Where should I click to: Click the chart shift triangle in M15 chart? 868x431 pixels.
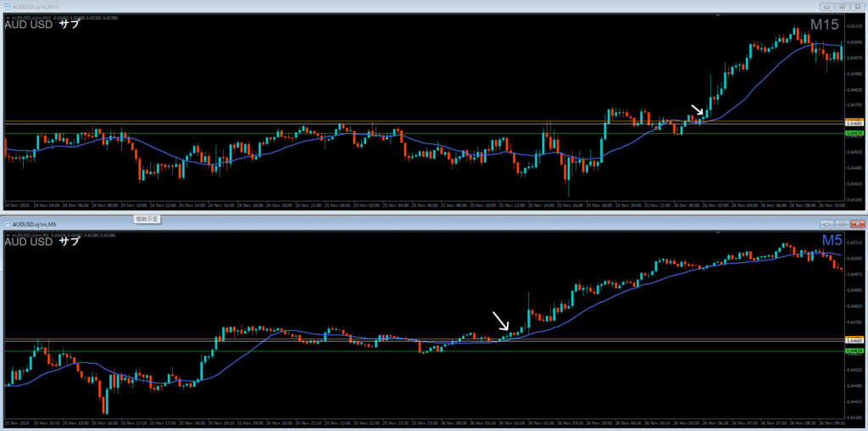(x=718, y=16)
